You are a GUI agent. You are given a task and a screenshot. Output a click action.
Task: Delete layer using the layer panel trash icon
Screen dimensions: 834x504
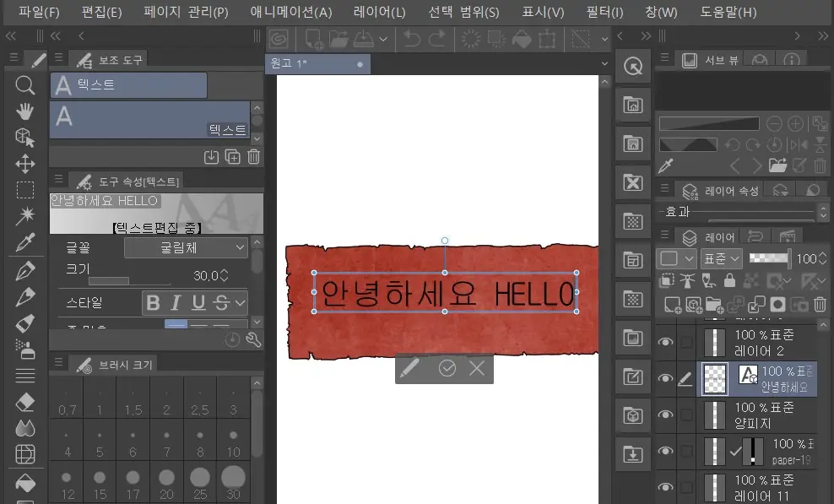click(820, 305)
